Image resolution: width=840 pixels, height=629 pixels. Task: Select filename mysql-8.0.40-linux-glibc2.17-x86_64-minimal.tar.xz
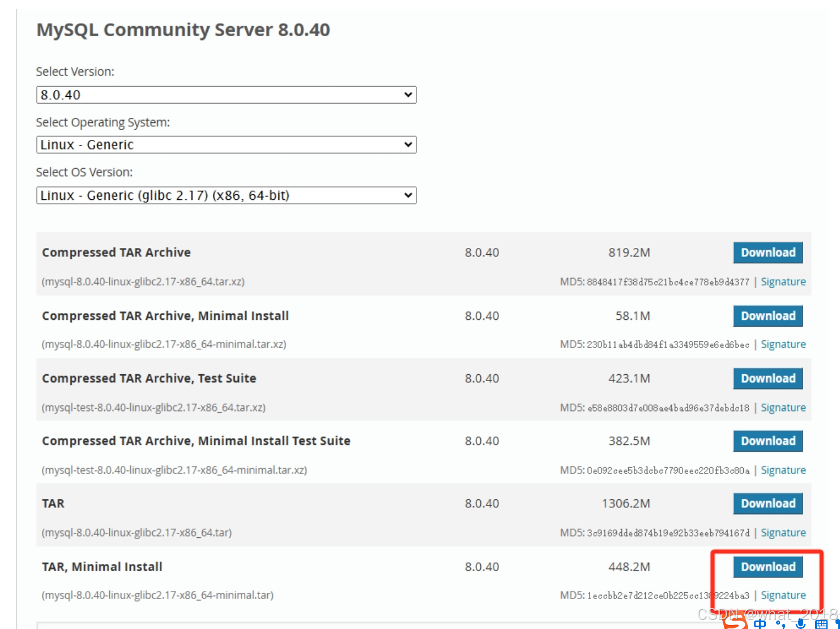coord(164,344)
